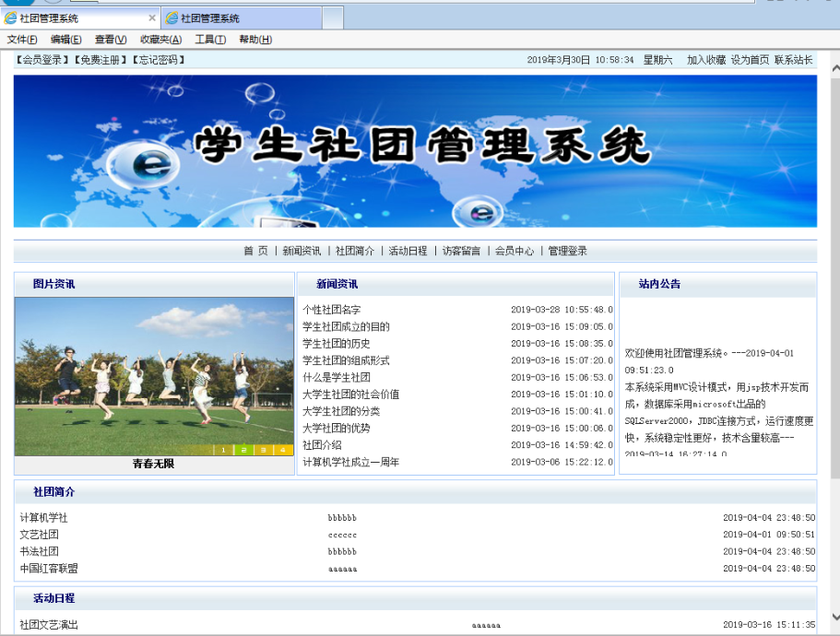Open news item 大学生社团的分类
Viewport: 840px width, 636px height.
coord(341,412)
